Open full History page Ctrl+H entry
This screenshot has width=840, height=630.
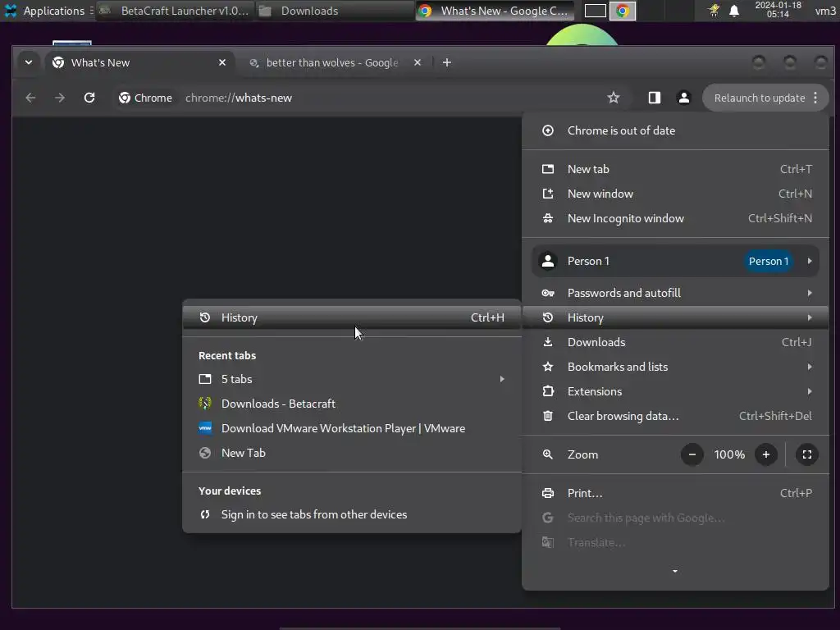[352, 317]
